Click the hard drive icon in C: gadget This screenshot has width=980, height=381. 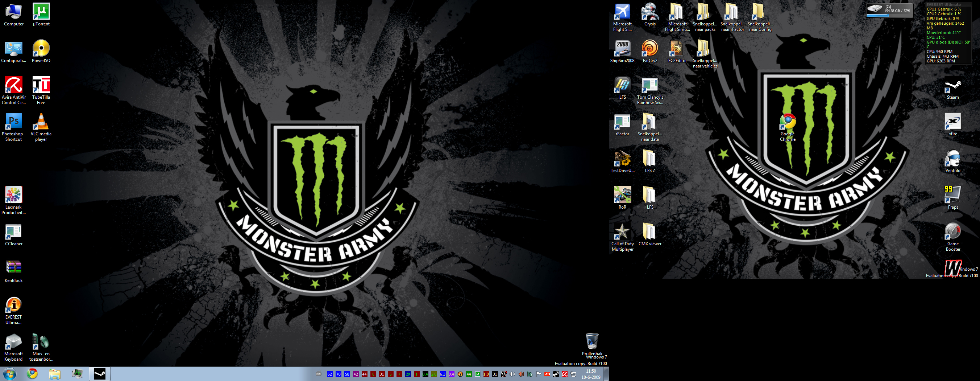point(874,8)
